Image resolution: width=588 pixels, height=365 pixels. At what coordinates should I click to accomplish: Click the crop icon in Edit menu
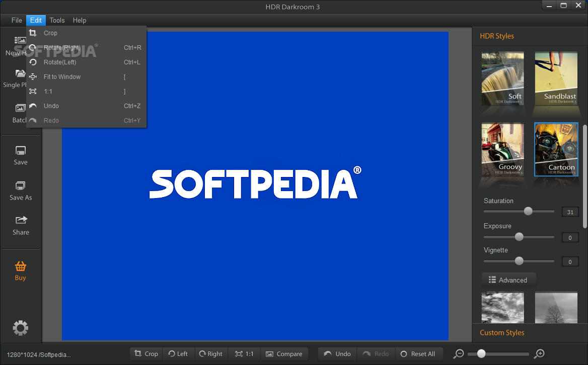tap(33, 33)
